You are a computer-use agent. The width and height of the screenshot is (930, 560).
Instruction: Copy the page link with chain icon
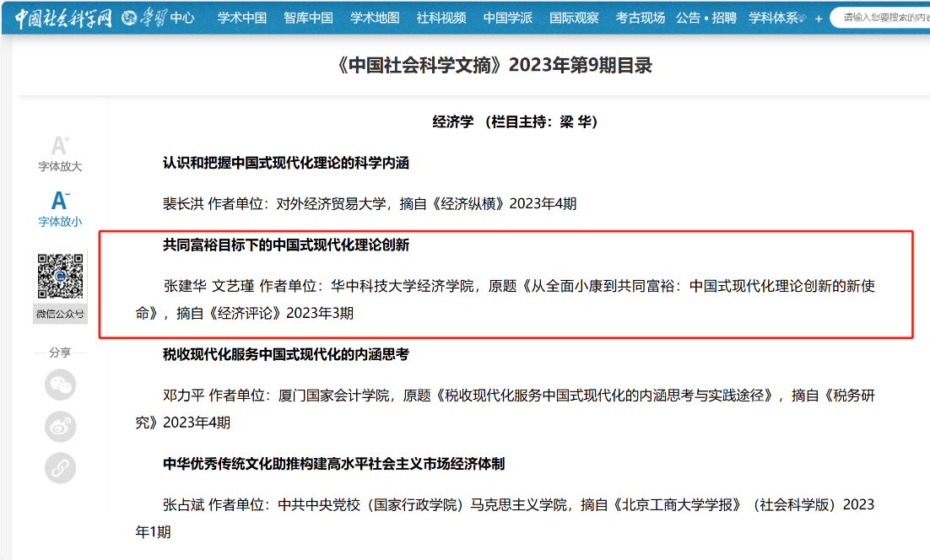coord(60,468)
